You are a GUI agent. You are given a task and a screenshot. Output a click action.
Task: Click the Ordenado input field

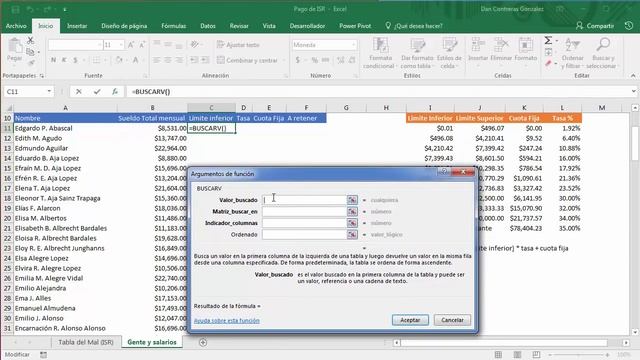(304, 234)
